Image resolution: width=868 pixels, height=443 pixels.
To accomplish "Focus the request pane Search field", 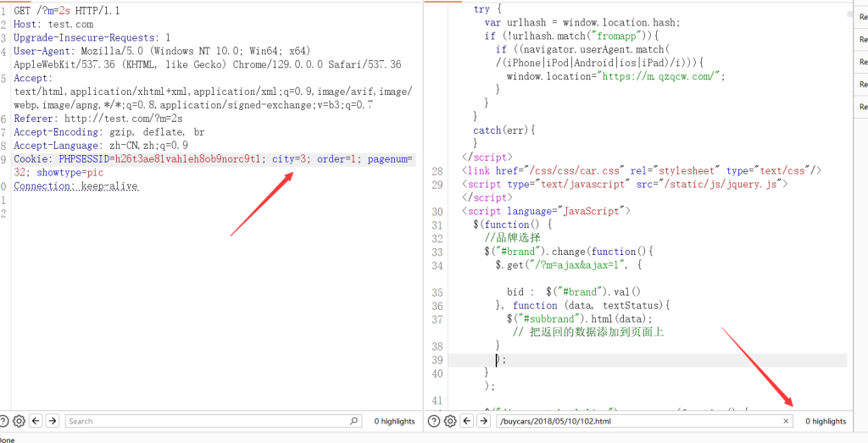I will 203,421.
